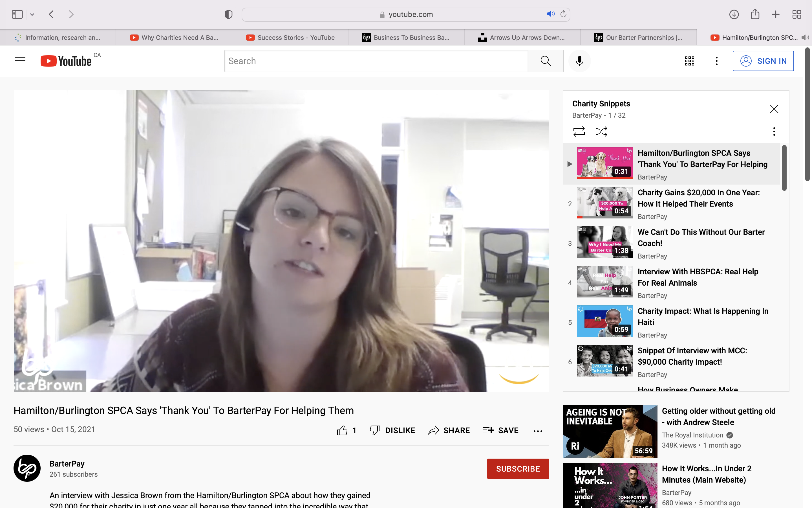Switch to Why Charities Need A Ba... tab
This screenshot has height=508, width=812.
[174, 38]
